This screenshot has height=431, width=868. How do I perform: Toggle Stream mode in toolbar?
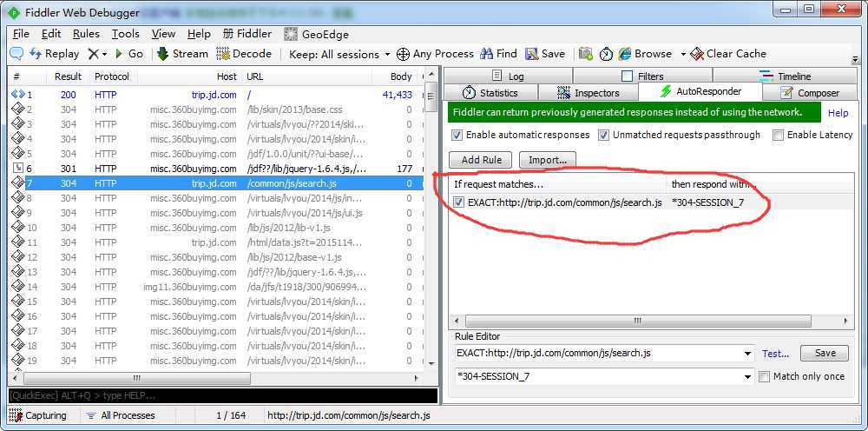pos(182,54)
